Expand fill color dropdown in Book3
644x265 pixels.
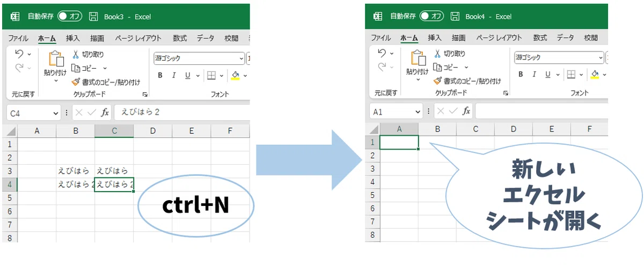(x=245, y=76)
